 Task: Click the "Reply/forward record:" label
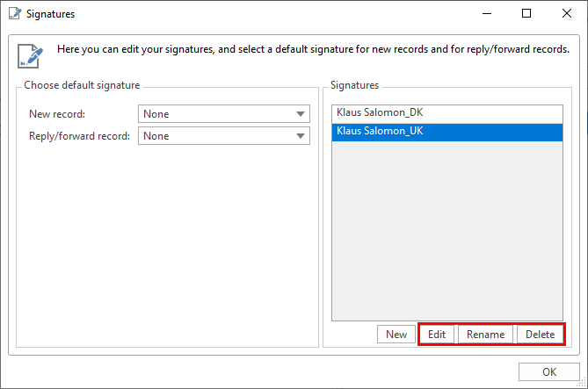(x=80, y=136)
